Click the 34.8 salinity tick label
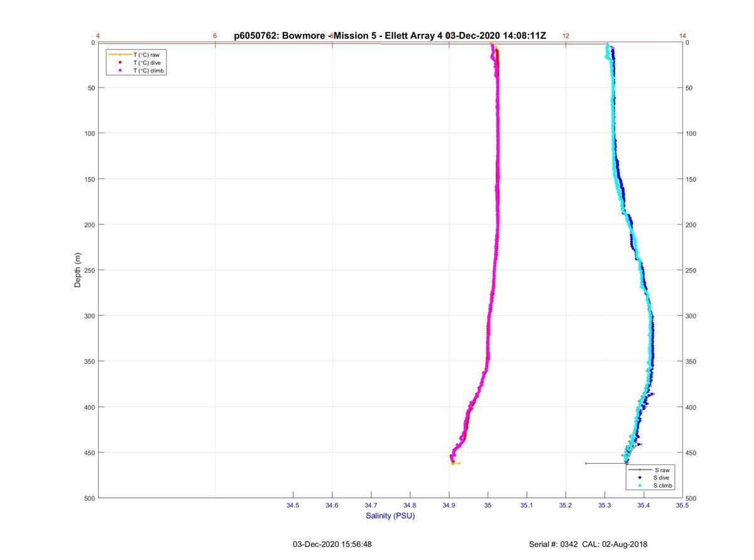Image resolution: width=754 pixels, height=560 pixels. (x=410, y=505)
